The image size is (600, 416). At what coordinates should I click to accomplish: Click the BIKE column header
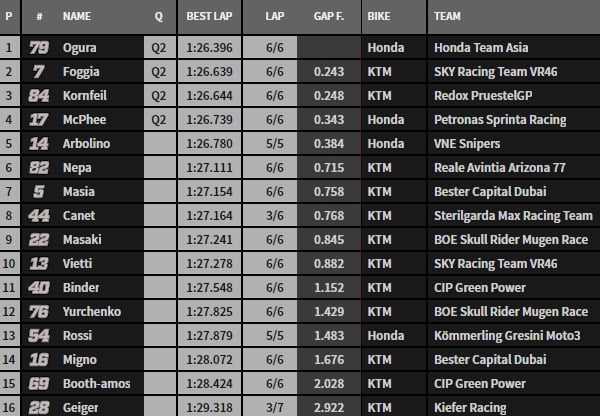(379, 18)
